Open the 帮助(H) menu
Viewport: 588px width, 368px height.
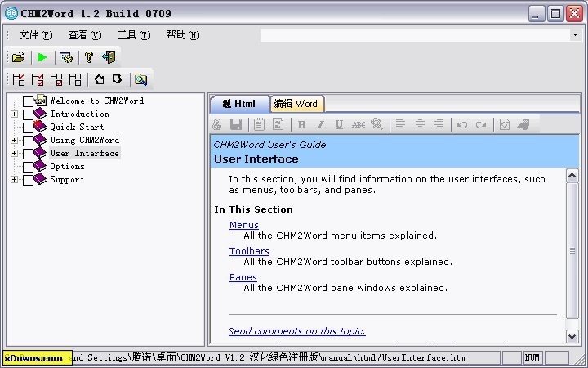[x=183, y=35]
